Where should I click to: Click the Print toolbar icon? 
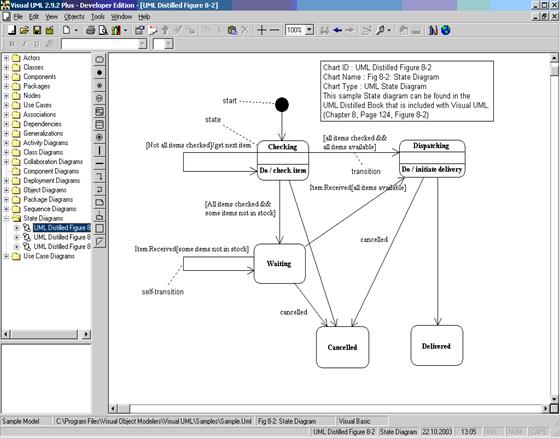pyautogui.click(x=90, y=30)
